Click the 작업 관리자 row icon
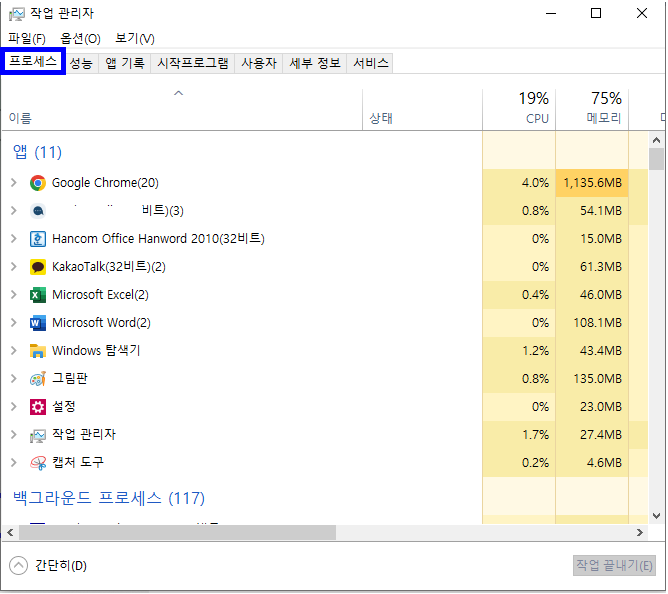Viewport: 668px width, 594px height. coord(37,435)
